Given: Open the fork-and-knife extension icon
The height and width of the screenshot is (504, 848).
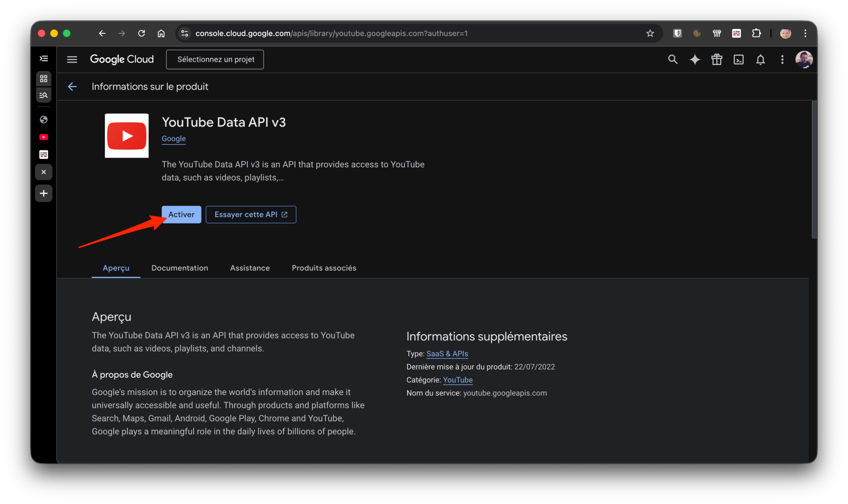Looking at the screenshot, I should pos(716,33).
